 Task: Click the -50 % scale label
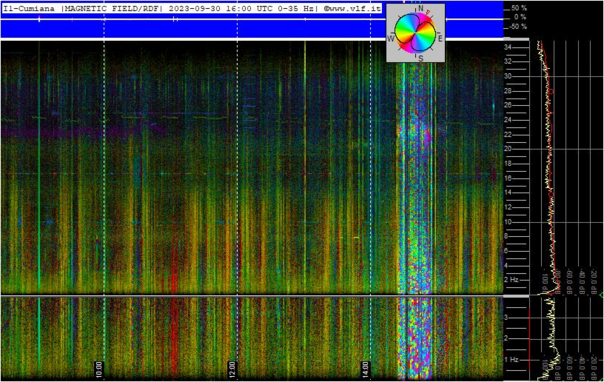[518, 26]
